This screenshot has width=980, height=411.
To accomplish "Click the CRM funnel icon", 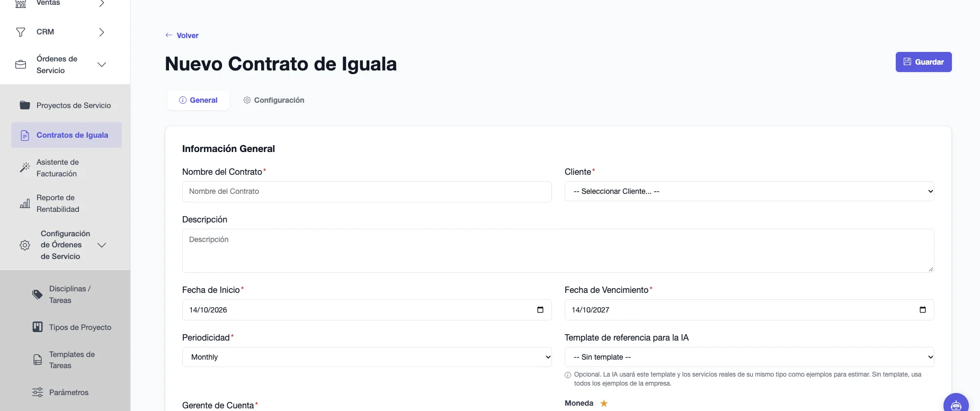I will [21, 32].
